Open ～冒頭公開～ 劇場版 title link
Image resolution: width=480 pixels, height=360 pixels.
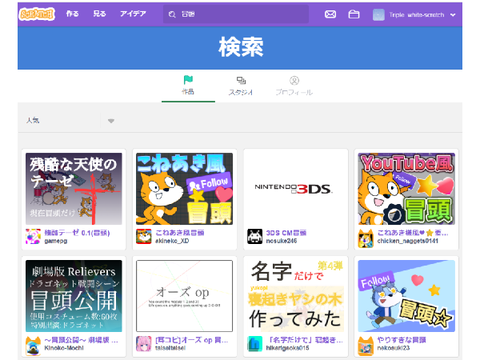click(x=81, y=340)
